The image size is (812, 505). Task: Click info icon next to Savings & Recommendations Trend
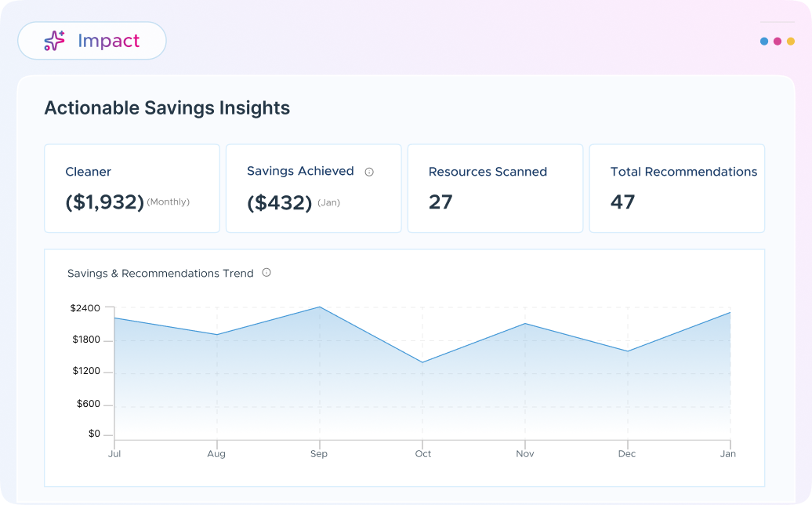coord(266,273)
